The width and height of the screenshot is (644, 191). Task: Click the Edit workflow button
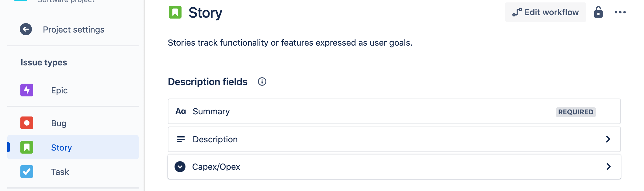545,12
